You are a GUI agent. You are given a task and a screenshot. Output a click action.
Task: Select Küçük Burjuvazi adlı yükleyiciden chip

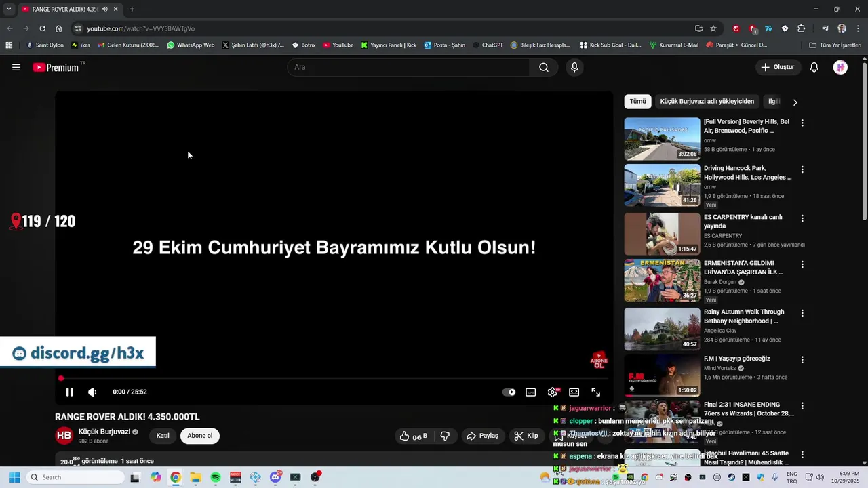pos(707,102)
